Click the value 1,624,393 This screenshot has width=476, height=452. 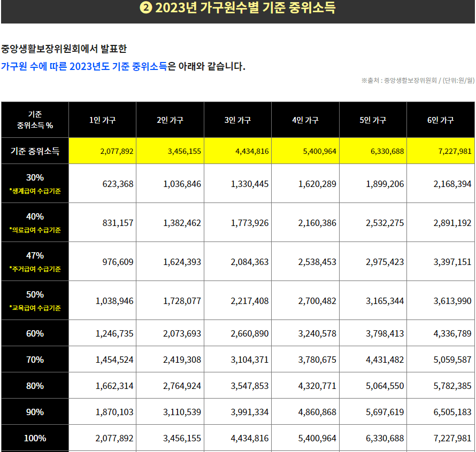pos(182,262)
